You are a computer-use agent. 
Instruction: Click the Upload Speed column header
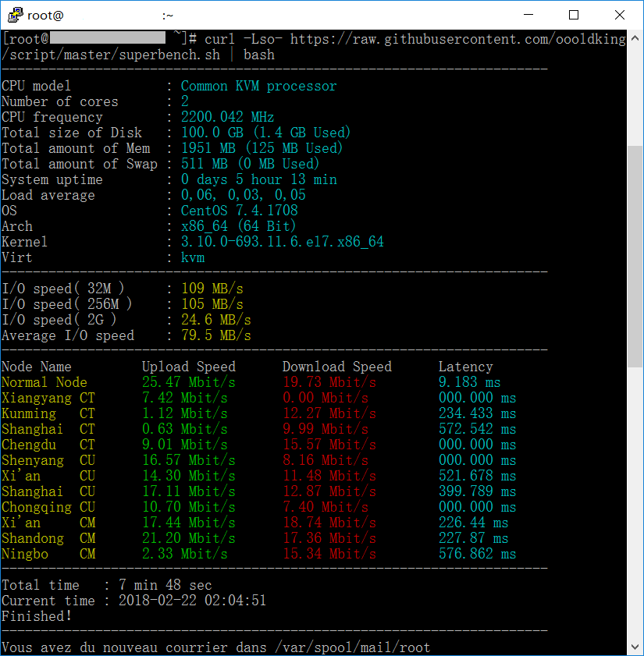click(x=188, y=367)
